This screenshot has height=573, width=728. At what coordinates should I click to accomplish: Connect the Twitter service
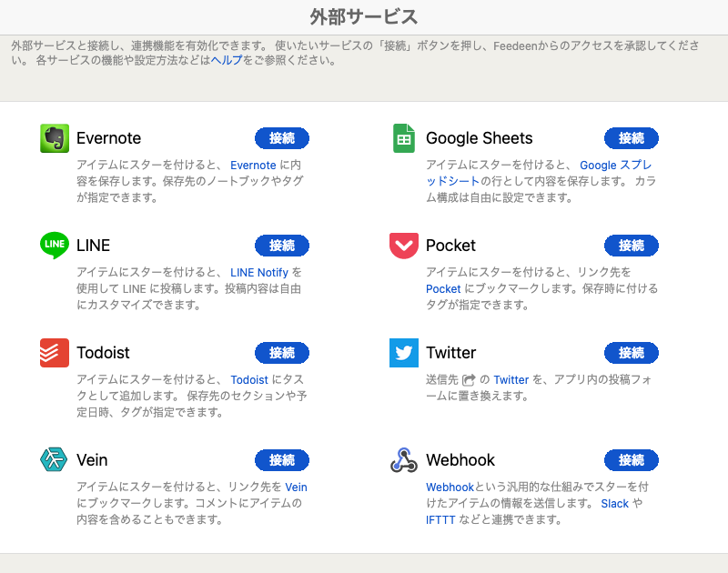(x=632, y=353)
